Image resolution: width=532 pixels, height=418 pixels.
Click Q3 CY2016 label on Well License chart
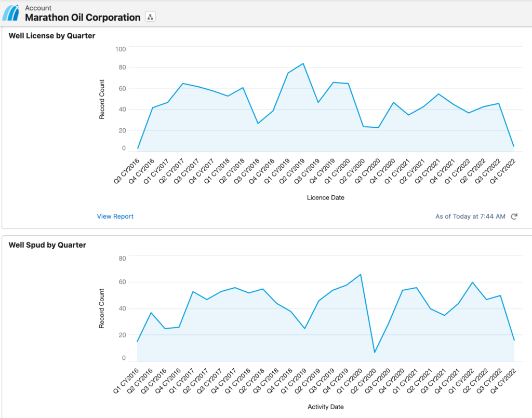pos(127,171)
